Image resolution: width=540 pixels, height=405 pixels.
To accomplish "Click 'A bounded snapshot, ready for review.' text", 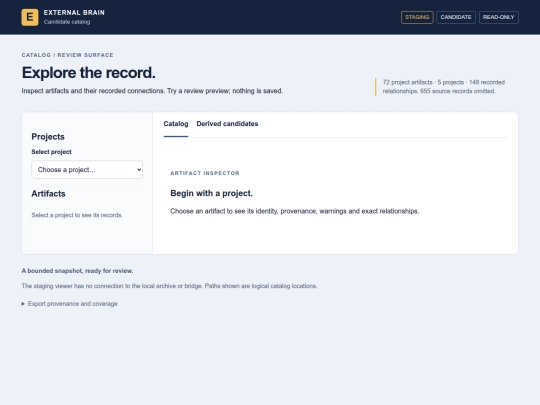I will [x=77, y=271].
